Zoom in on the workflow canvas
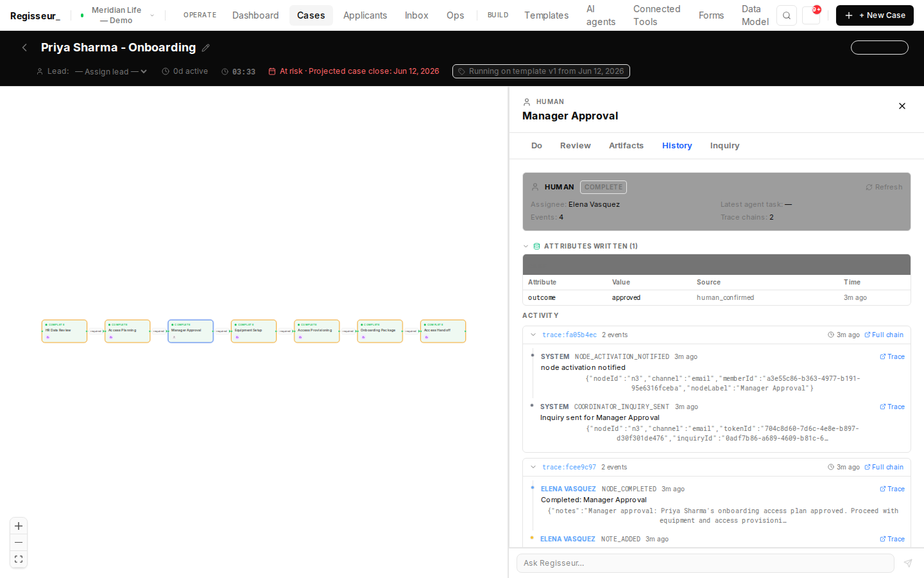Image resolution: width=924 pixels, height=578 pixels. pos(19,526)
